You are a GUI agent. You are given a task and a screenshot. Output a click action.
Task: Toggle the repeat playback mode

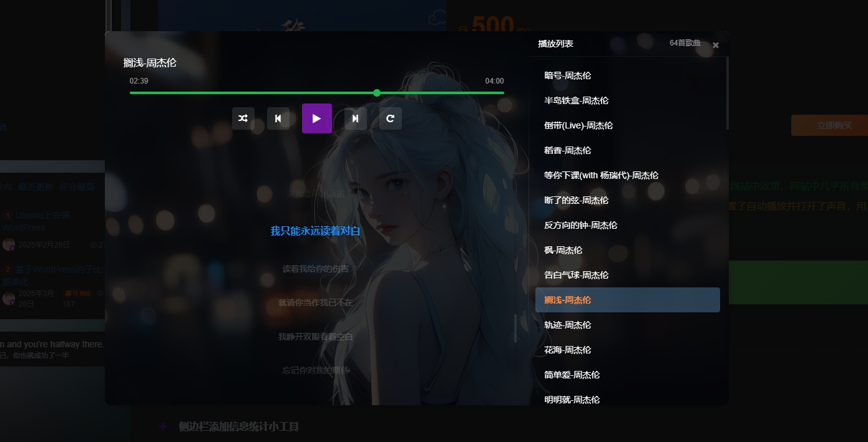point(391,118)
